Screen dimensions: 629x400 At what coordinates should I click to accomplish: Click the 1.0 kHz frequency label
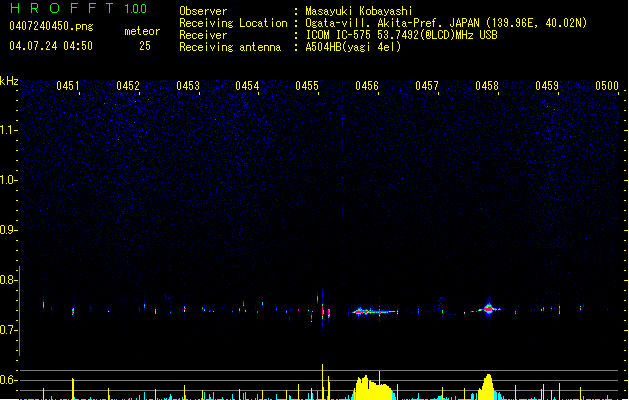click(8, 180)
